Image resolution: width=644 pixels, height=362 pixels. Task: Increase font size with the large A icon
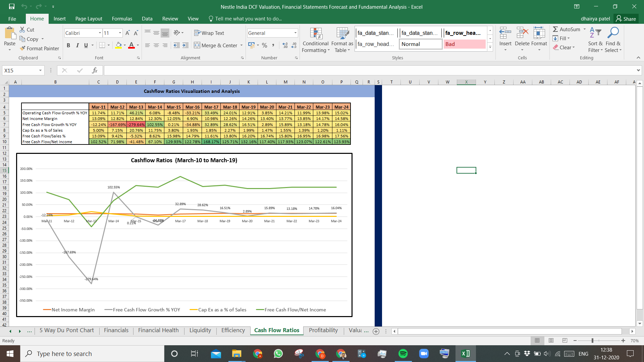click(127, 33)
